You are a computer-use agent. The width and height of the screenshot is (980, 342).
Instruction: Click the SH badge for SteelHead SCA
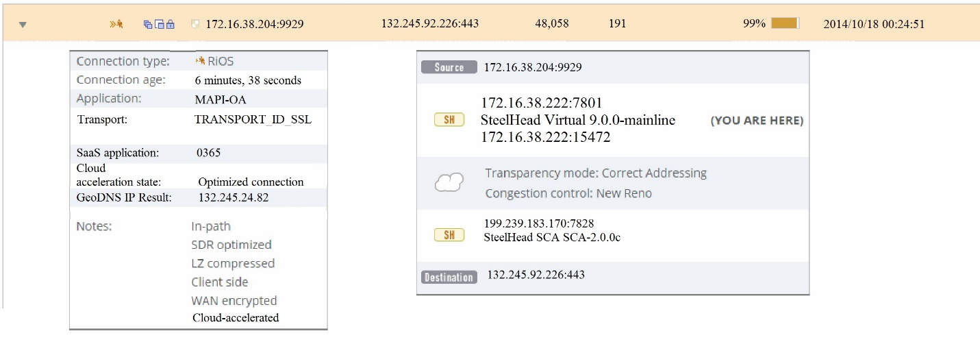[449, 235]
